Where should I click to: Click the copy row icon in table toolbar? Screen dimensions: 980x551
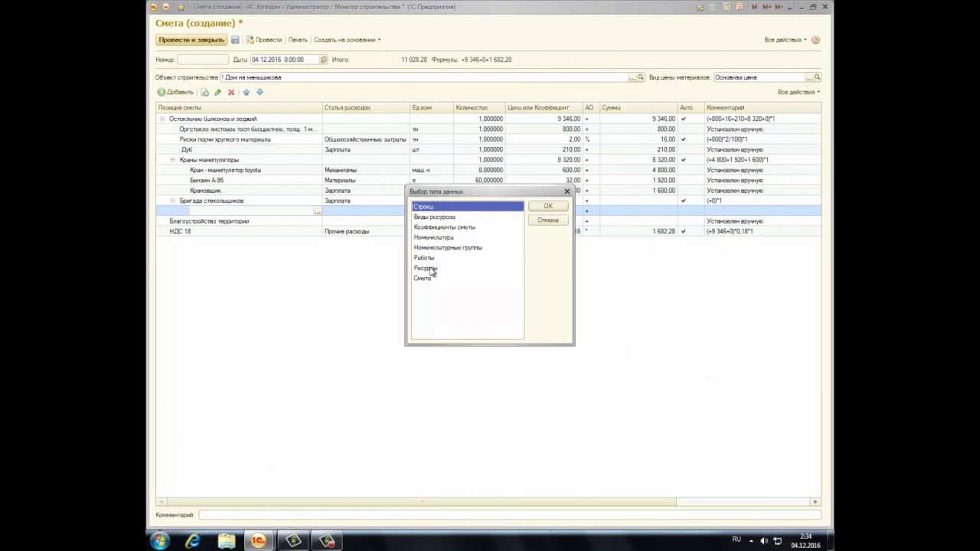(204, 92)
